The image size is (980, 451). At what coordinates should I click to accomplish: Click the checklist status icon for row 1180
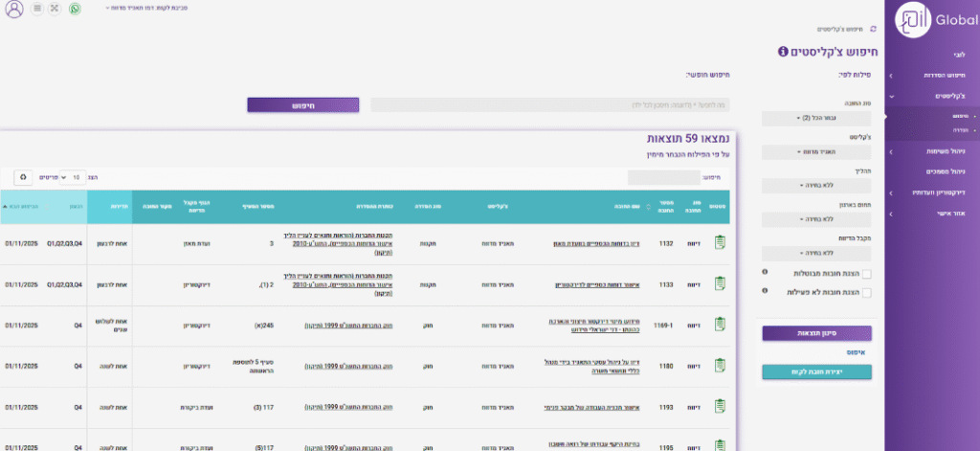click(x=719, y=366)
